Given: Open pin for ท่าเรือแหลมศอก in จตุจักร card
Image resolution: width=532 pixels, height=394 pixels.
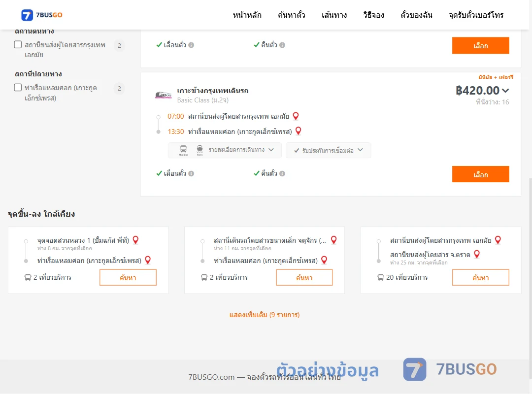Looking at the screenshot, I should [x=324, y=260].
